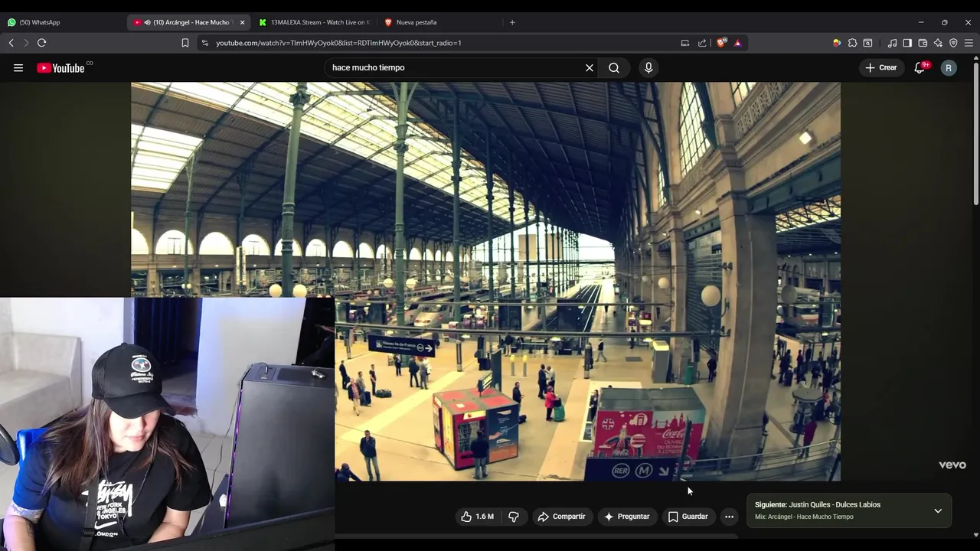Viewport: 980px width, 551px height.
Task: Open Brave Shields lion icon
Action: 720,43
